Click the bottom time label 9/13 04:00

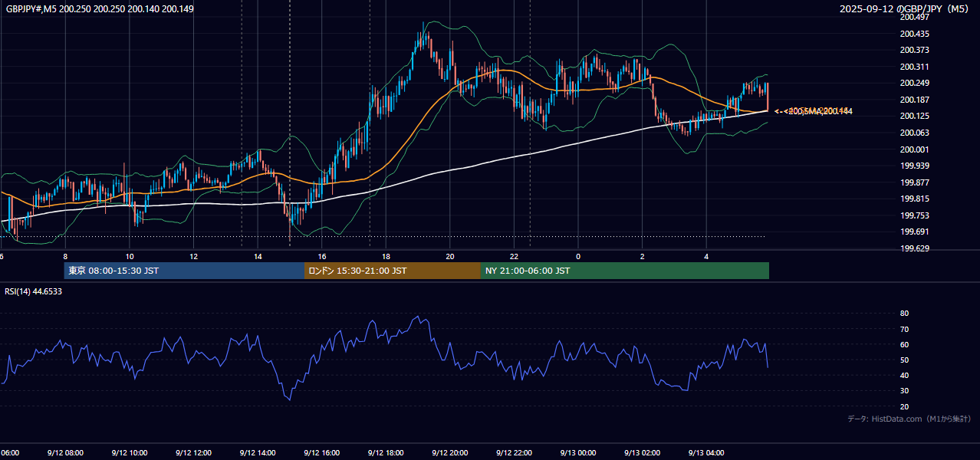tap(707, 453)
